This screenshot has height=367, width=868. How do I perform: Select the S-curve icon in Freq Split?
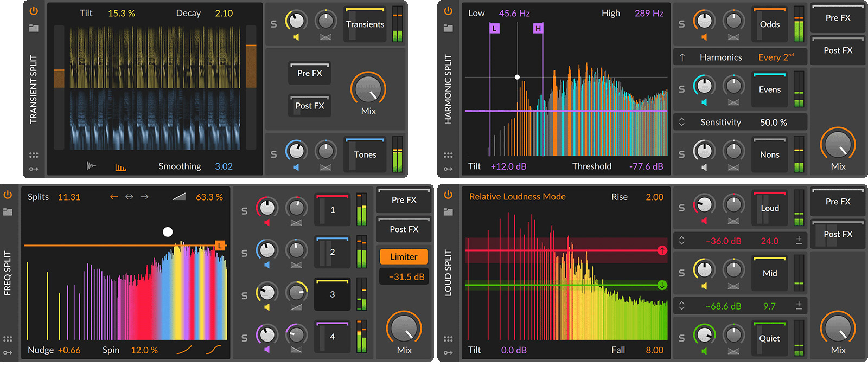(213, 350)
